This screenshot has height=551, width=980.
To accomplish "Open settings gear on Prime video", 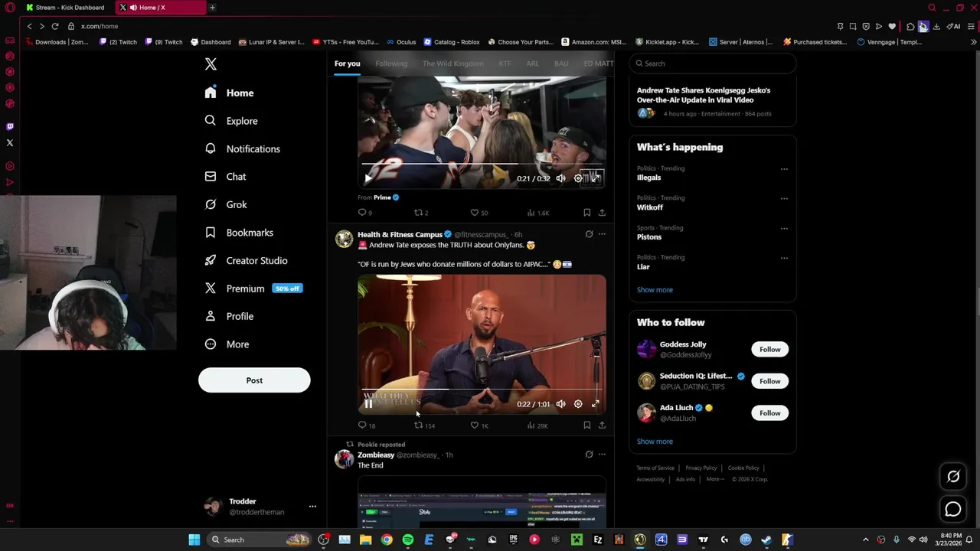I will [x=578, y=178].
